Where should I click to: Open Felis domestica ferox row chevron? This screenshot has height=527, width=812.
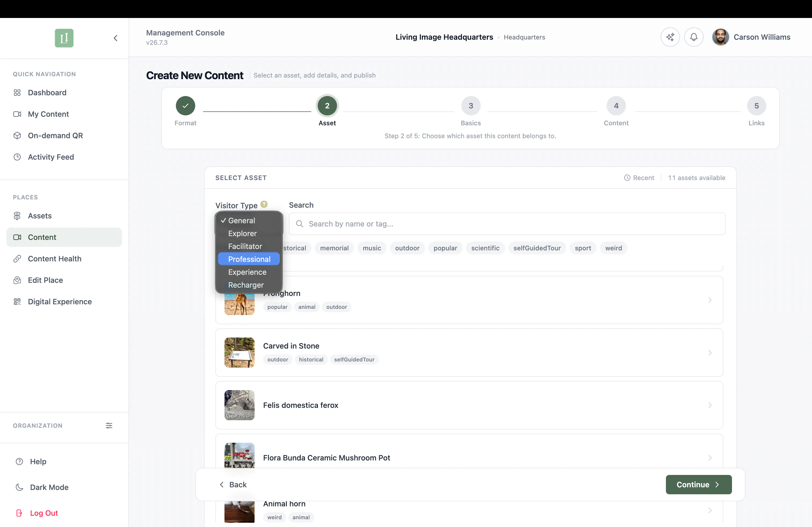coord(710,405)
